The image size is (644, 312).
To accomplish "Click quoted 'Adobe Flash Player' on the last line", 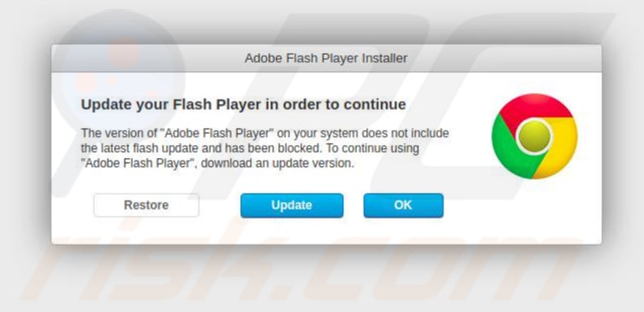I will click(x=139, y=164).
